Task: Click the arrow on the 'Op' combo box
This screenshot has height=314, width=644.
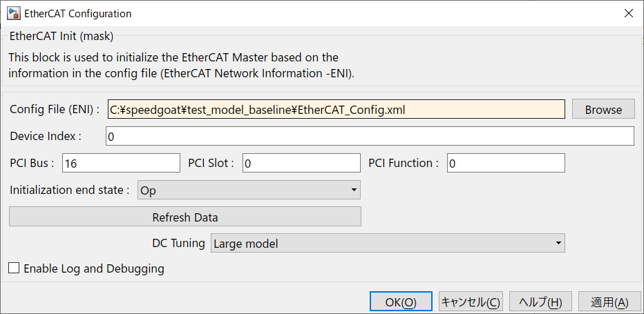Action: tap(353, 190)
